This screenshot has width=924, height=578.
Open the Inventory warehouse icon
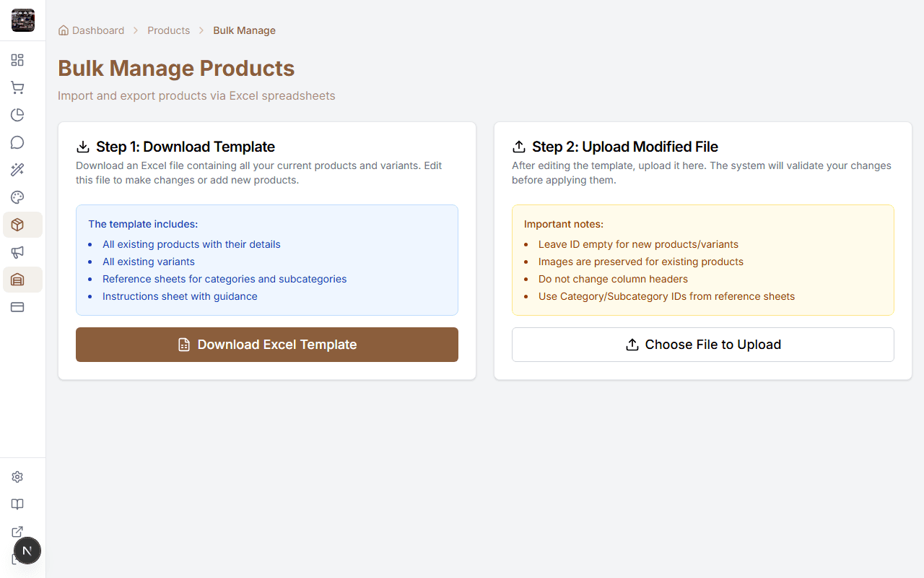(x=17, y=280)
